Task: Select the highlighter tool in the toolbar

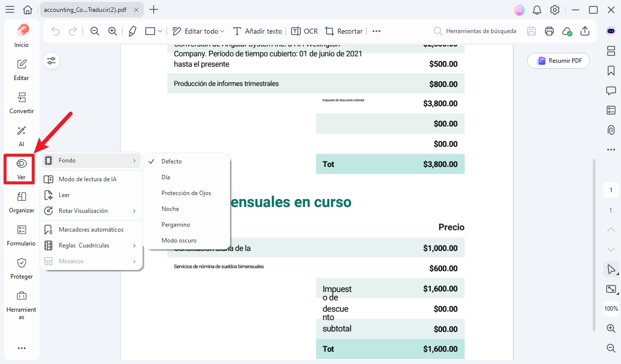Action: tap(132, 31)
